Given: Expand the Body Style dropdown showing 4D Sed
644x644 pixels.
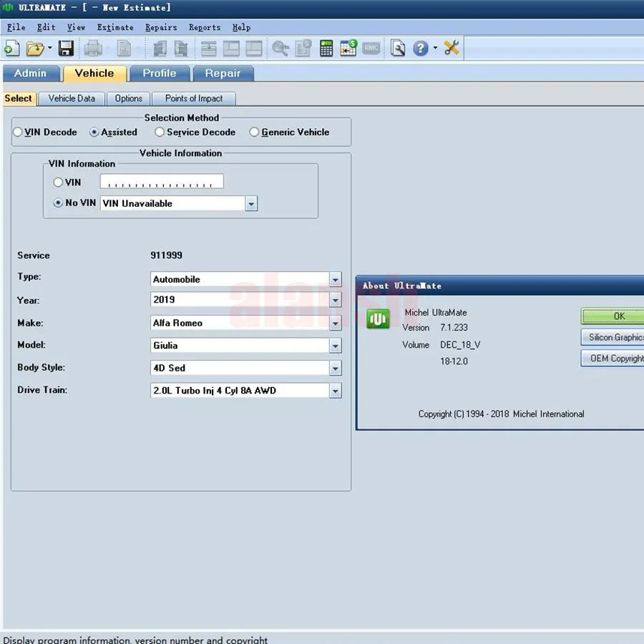Looking at the screenshot, I should click(335, 369).
